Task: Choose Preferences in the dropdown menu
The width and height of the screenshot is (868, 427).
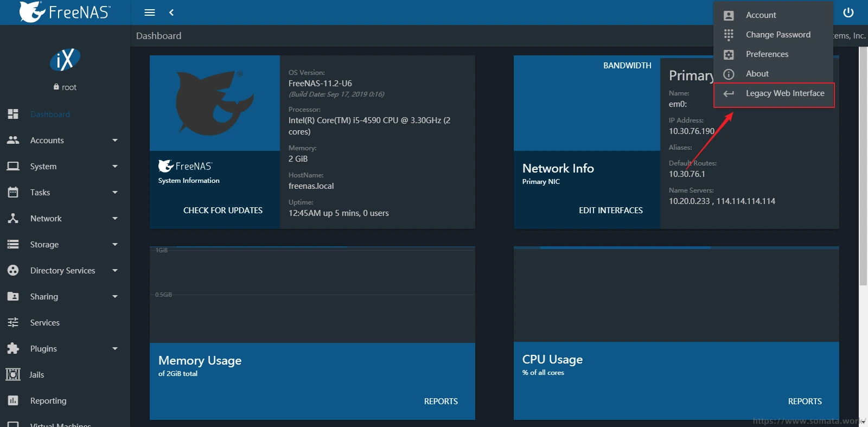Action: coord(767,54)
